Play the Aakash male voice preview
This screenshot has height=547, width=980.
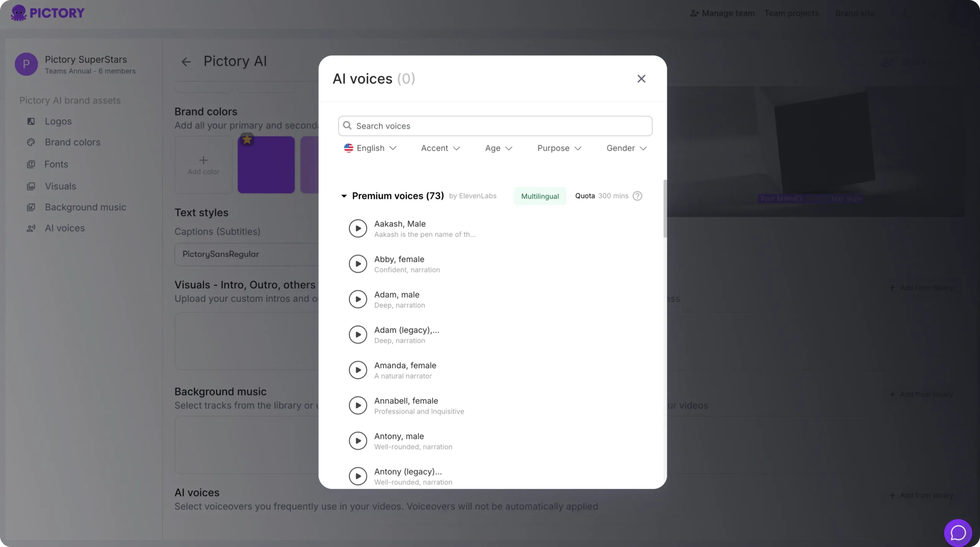tap(358, 228)
